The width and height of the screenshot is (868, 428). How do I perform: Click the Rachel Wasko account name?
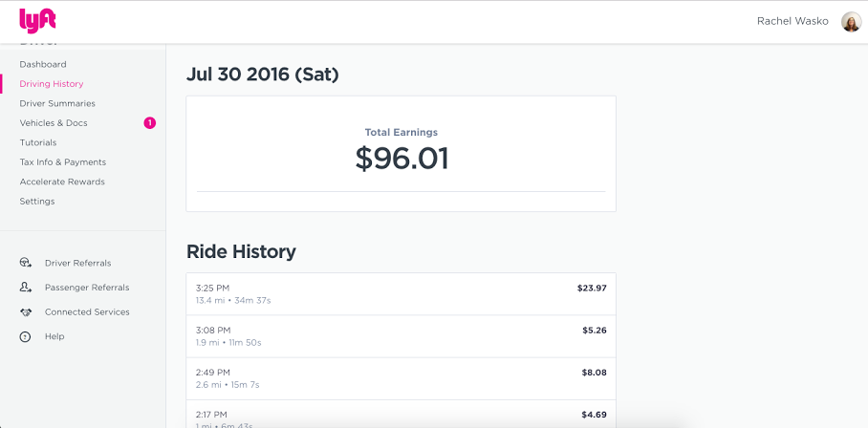(x=792, y=21)
